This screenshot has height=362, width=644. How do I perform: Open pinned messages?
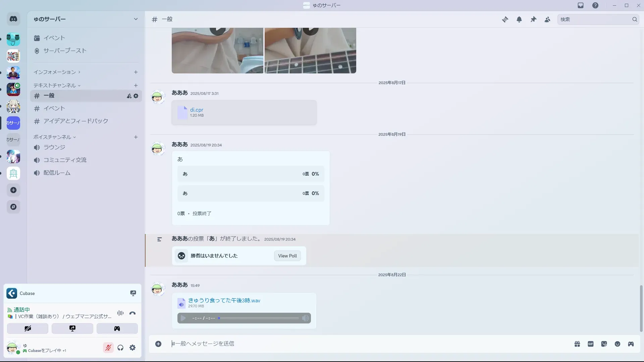point(533,19)
